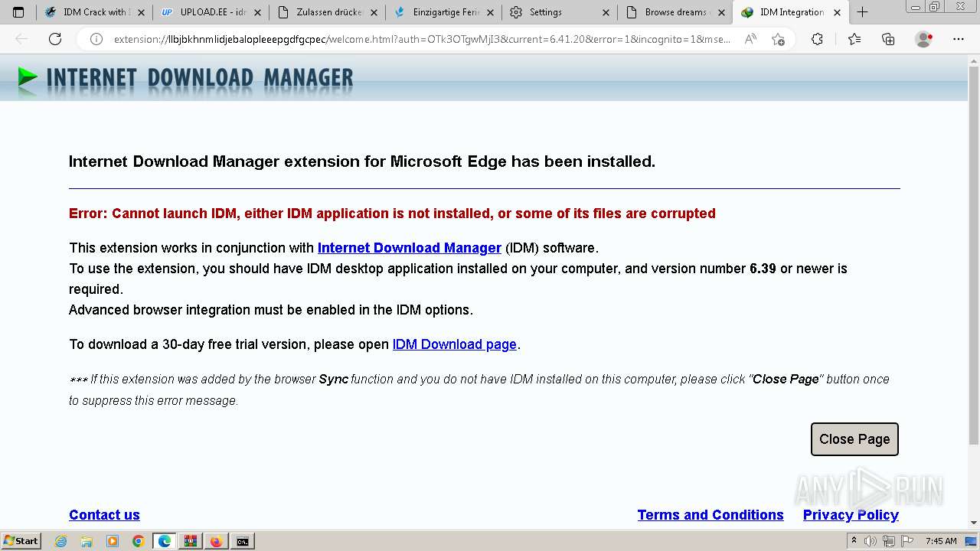Launch Google Chrome from taskbar

139,541
